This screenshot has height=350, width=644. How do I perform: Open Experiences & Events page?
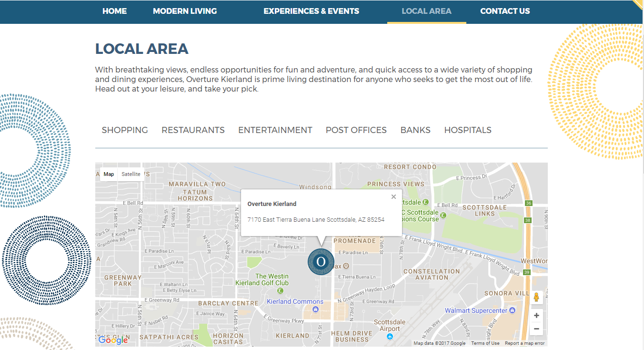(312, 11)
